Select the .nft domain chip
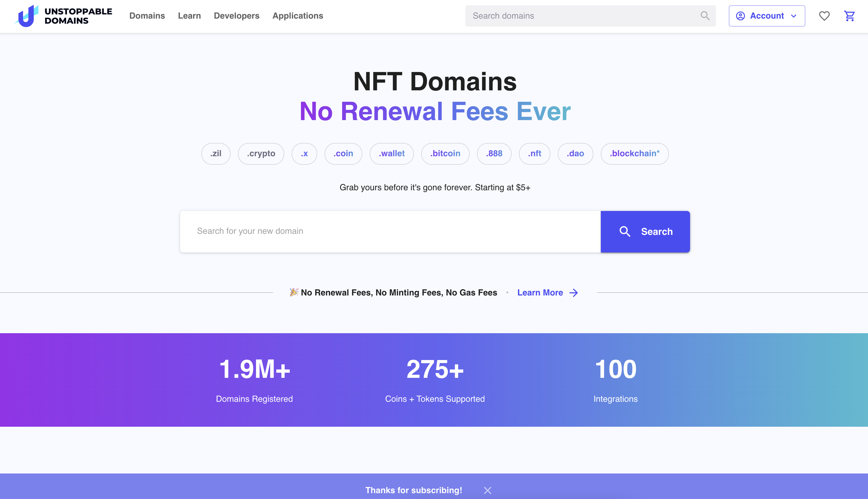Image resolution: width=868 pixels, height=499 pixels. 534,154
